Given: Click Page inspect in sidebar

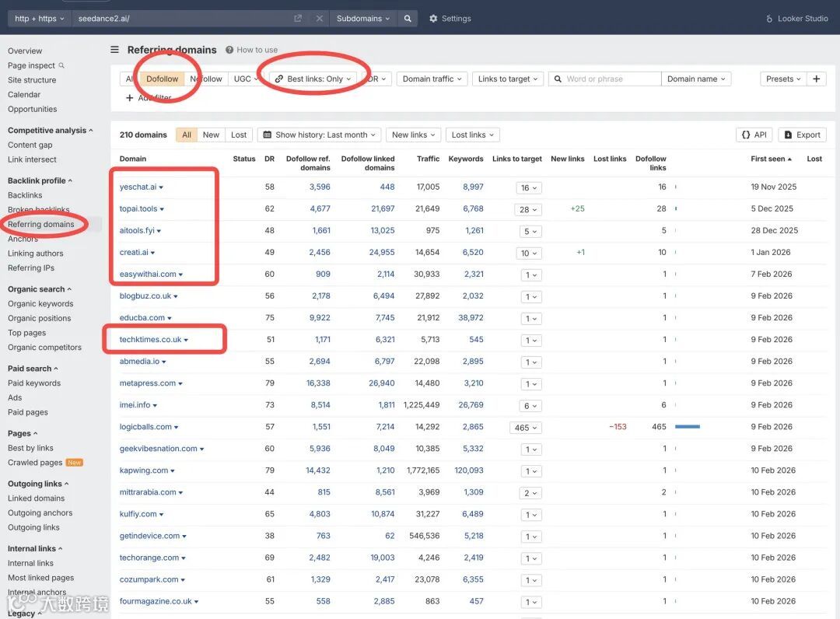Looking at the screenshot, I should pyautogui.click(x=36, y=65).
